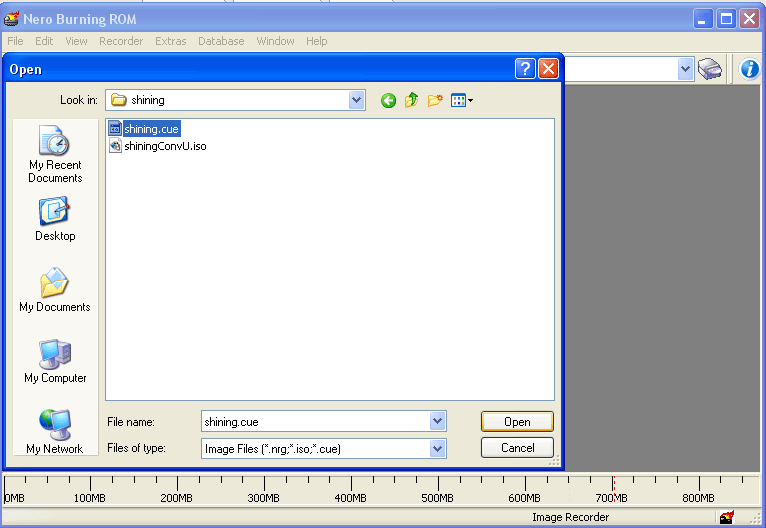Viewport: 766px width, 528px height.
Task: Open the View Menu icon dropdown
Action: pos(461,100)
